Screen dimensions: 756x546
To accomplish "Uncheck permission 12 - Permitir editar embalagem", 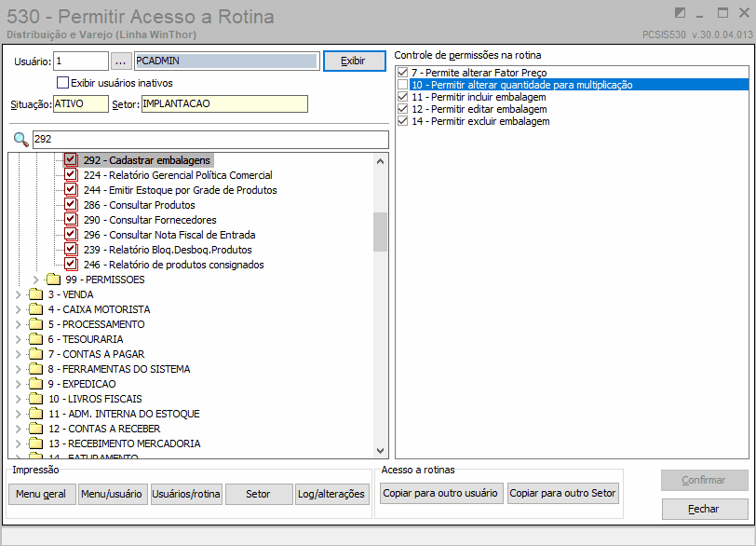I will (x=402, y=109).
